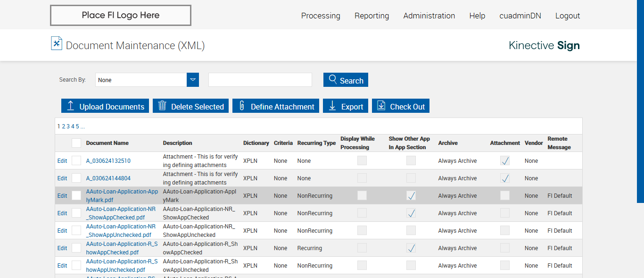
Task: Click the paperclip attachment icon
Action: click(242, 106)
